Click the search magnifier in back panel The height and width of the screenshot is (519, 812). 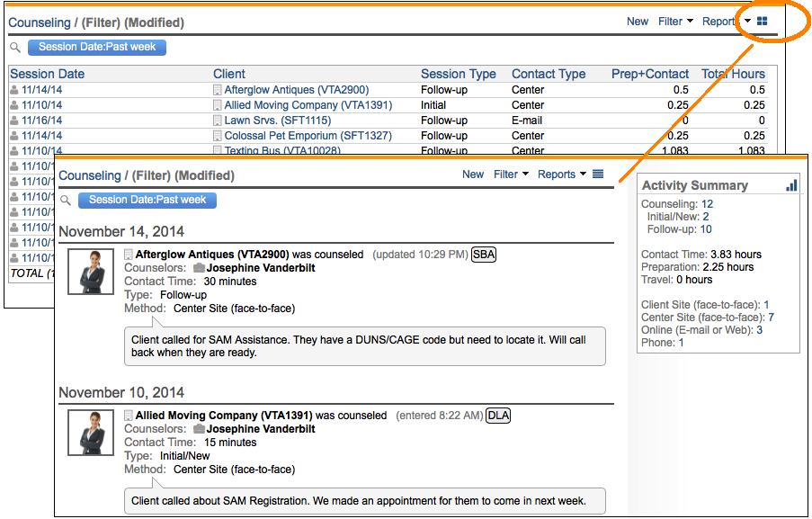click(15, 48)
